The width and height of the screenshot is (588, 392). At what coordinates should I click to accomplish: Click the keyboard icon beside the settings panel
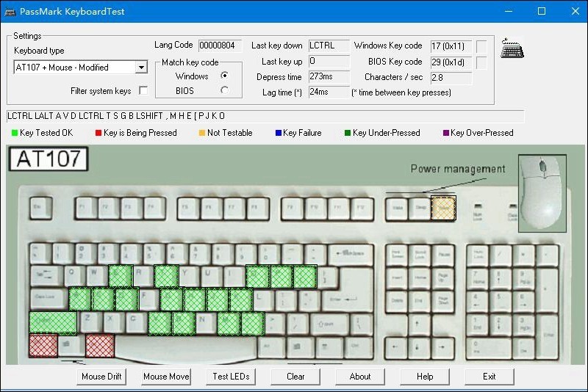click(x=512, y=48)
